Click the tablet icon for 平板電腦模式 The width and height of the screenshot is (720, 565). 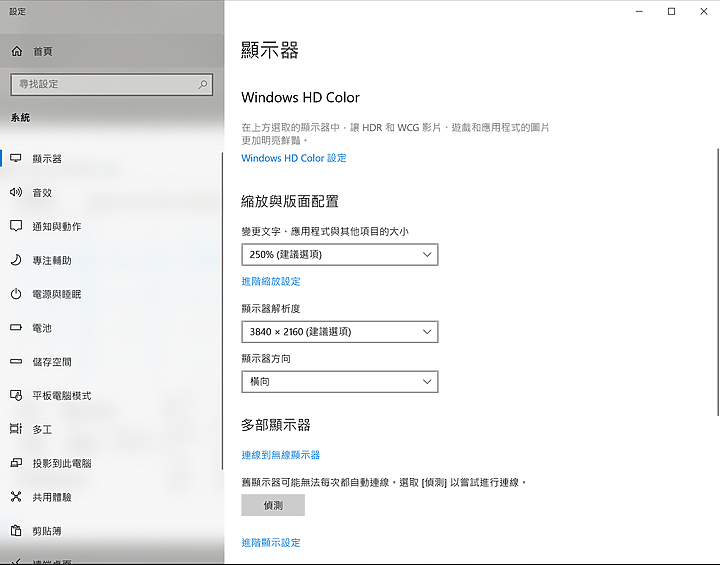point(16,395)
